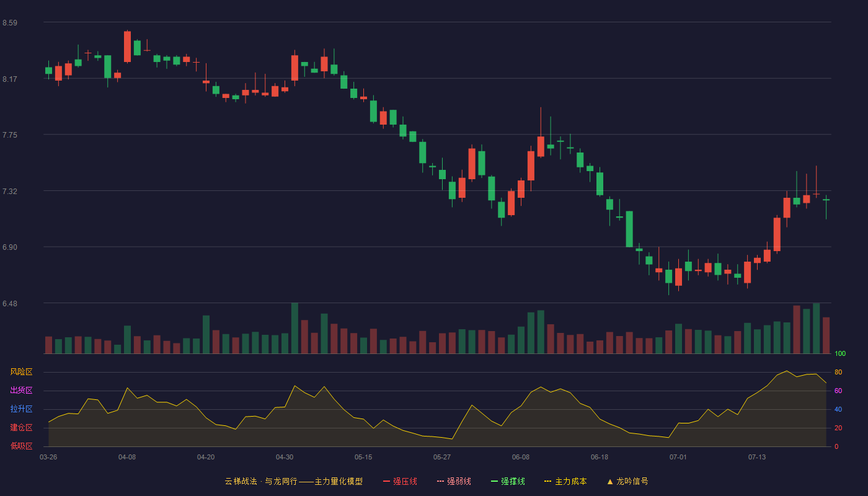This screenshot has height=496, width=868.
Task: Hide the 强压线 series via legend text
Action: pos(405,481)
